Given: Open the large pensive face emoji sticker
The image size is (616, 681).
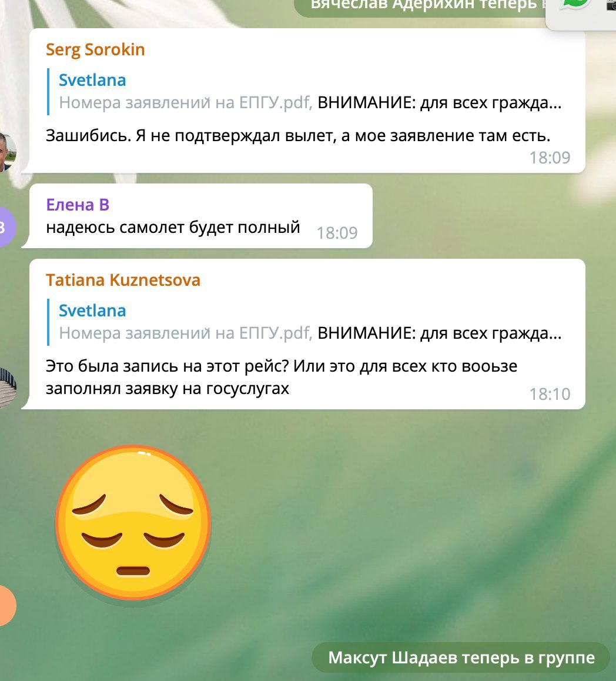Looking at the screenshot, I should coord(133,522).
